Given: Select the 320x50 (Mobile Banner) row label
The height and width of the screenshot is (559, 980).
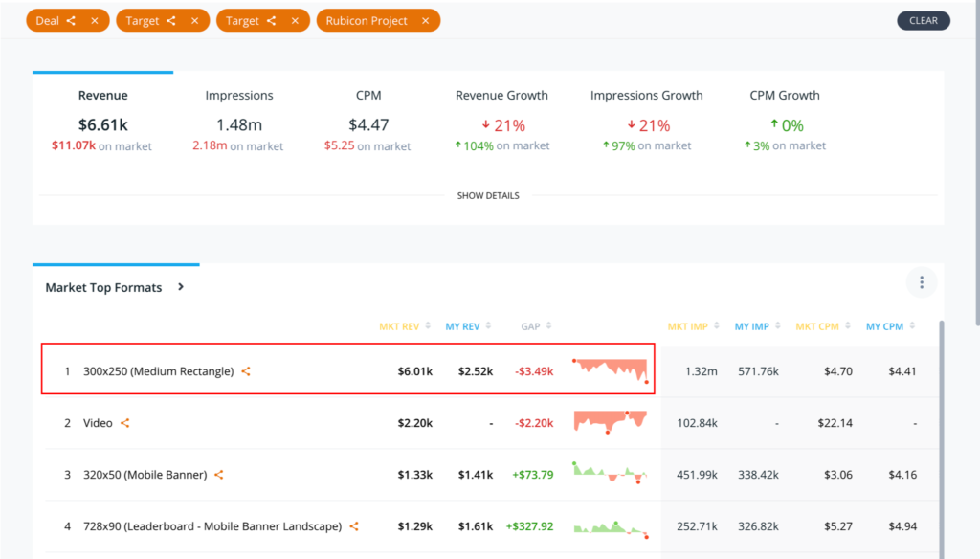Looking at the screenshot, I should pos(145,475).
